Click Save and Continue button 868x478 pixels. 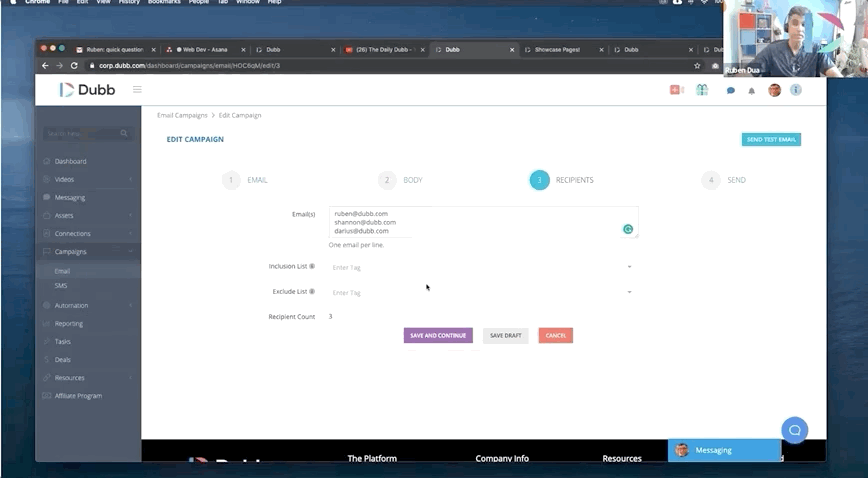click(438, 336)
